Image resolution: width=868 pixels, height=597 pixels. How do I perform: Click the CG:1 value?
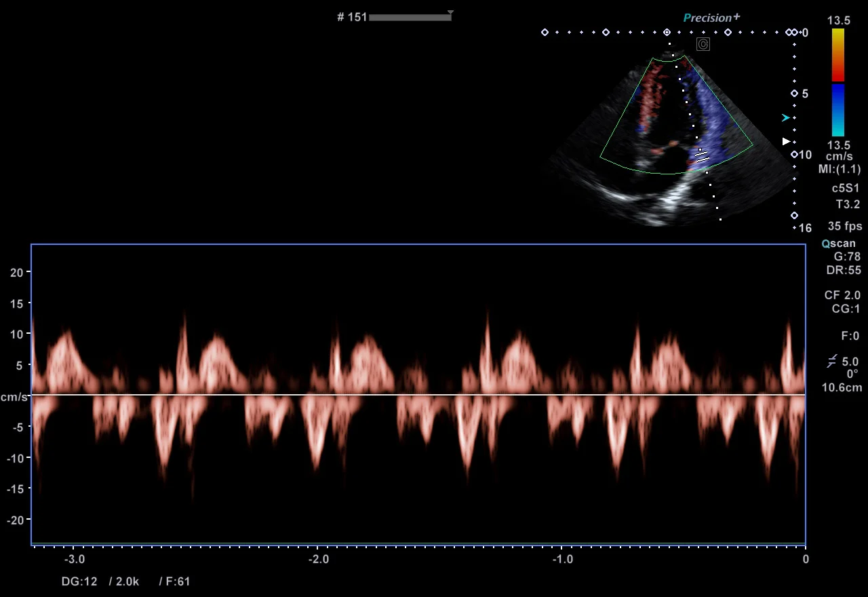[846, 309]
